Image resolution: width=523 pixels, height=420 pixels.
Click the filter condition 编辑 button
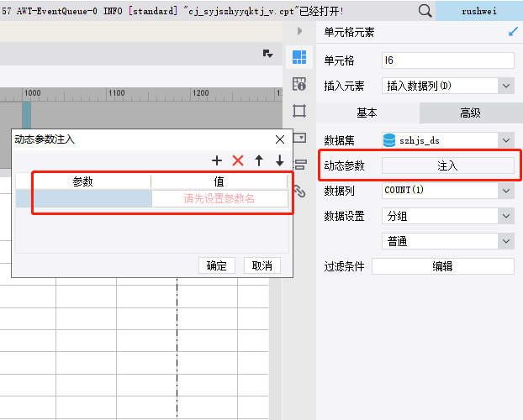coord(442,266)
